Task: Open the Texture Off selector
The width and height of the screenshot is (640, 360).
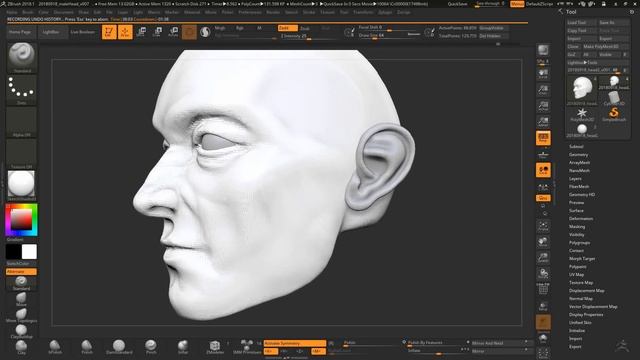Action: pos(22,154)
